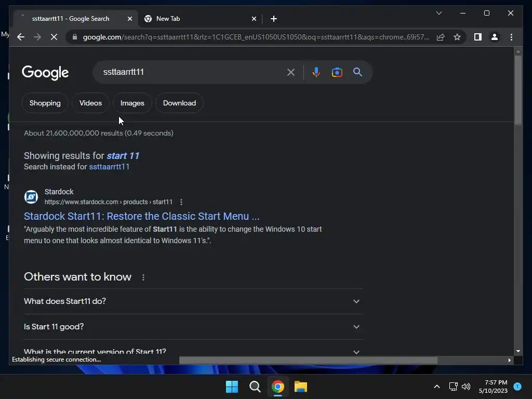Go back to the previous page

tap(21, 37)
